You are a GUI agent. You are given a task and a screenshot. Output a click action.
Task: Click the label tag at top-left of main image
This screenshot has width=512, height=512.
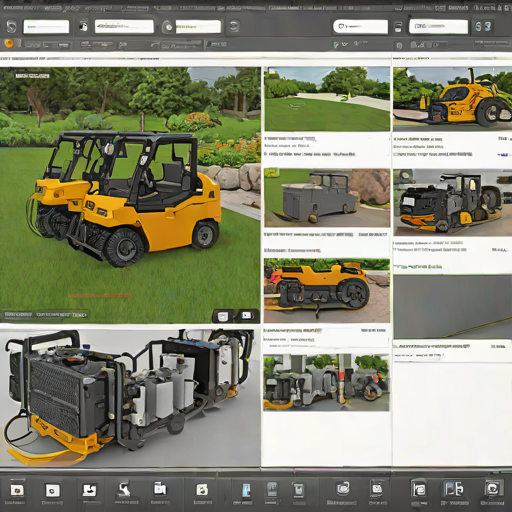coord(32,76)
